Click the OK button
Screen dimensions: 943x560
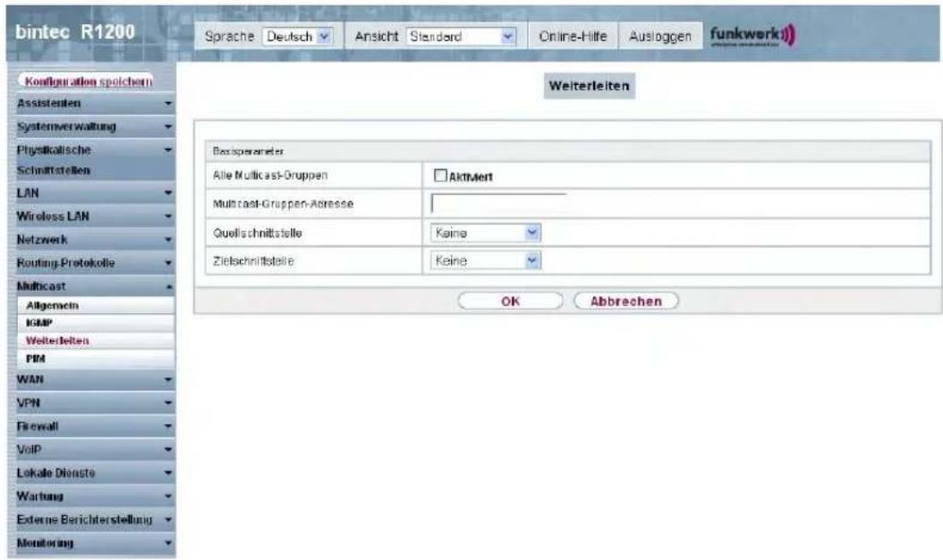tap(510, 301)
